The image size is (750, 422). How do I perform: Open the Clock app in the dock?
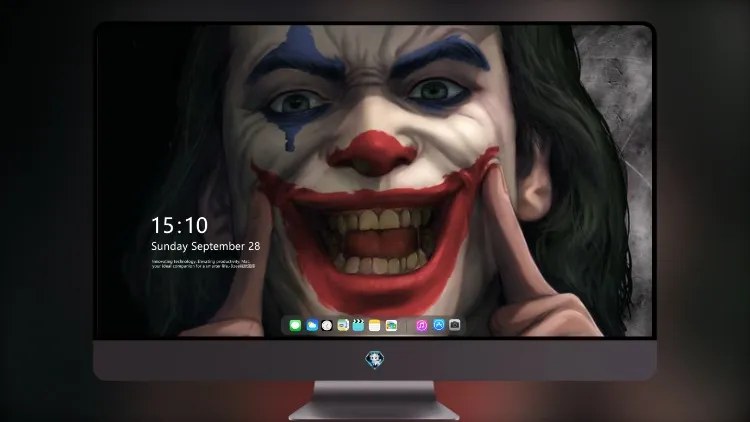pyautogui.click(x=327, y=326)
